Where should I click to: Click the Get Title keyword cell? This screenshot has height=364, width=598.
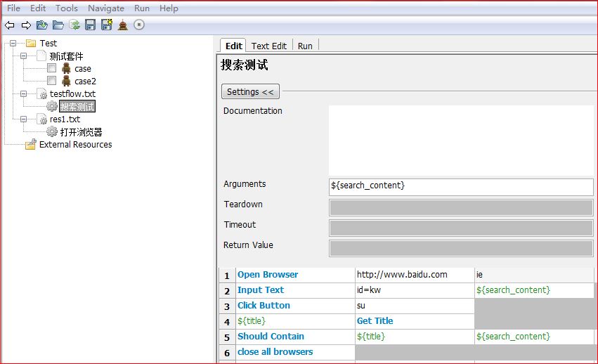[415, 321]
